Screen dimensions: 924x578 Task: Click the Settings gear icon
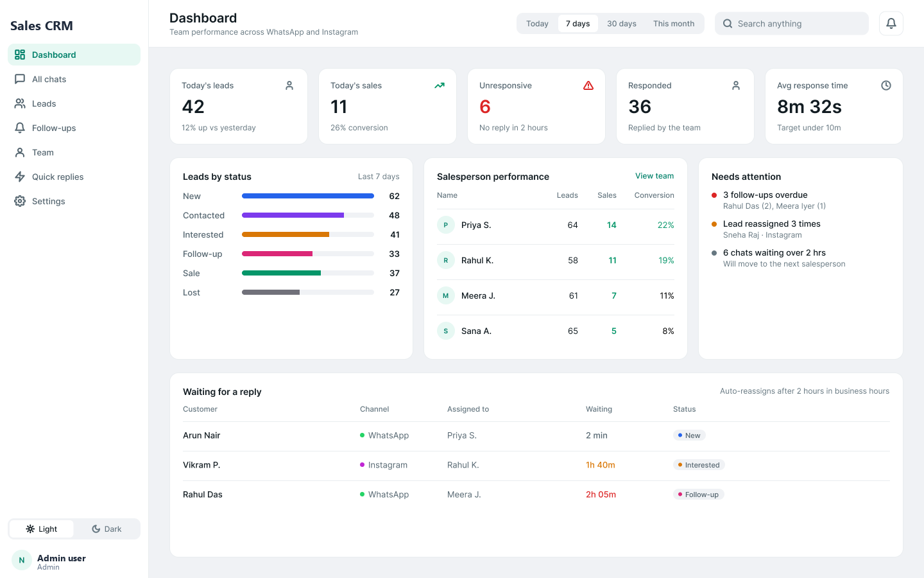tap(20, 201)
